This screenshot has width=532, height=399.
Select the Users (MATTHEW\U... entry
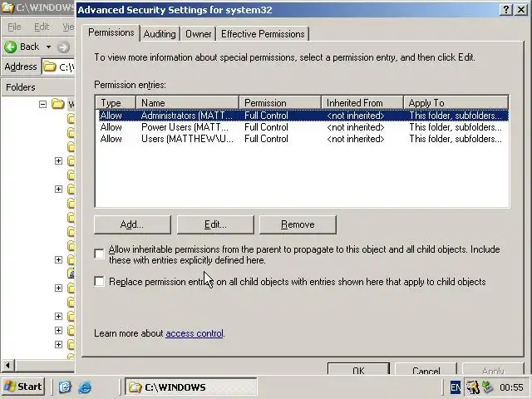tap(302, 139)
